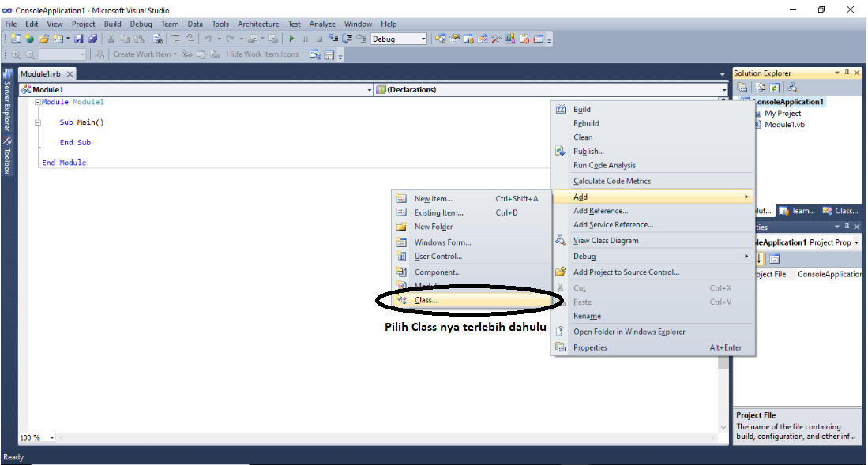Click Clean in context menu
This screenshot has width=868, height=465.
pos(653,137)
